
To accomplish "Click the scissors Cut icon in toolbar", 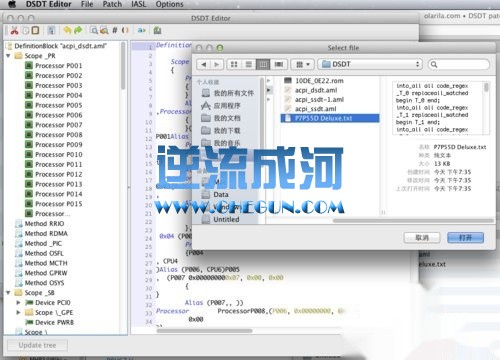I will [14, 31].
